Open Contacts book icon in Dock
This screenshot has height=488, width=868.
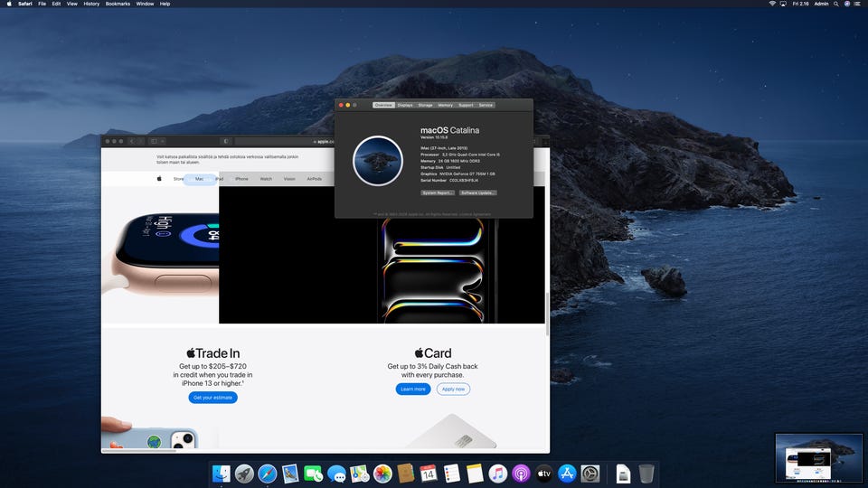click(x=406, y=474)
